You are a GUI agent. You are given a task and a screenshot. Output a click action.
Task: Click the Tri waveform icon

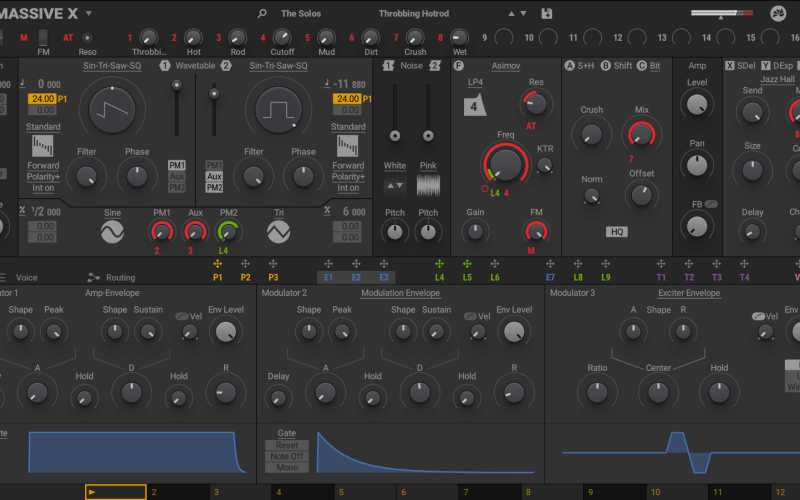(279, 232)
